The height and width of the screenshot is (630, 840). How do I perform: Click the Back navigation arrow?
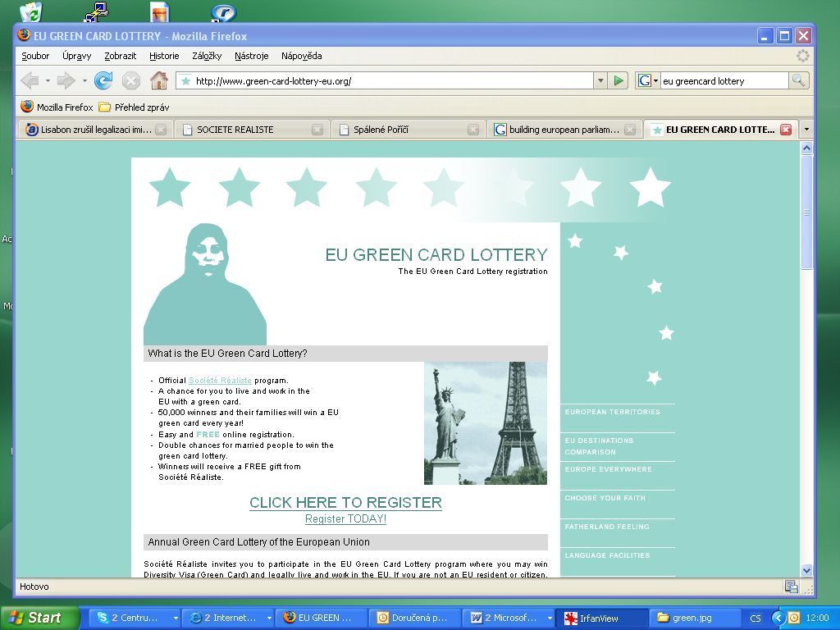tap(30, 81)
